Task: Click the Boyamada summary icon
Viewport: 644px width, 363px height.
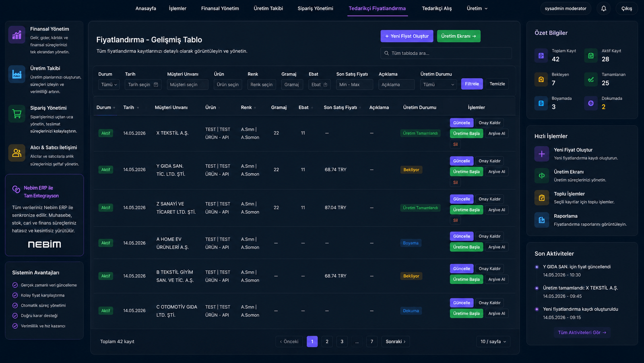Action: (541, 103)
